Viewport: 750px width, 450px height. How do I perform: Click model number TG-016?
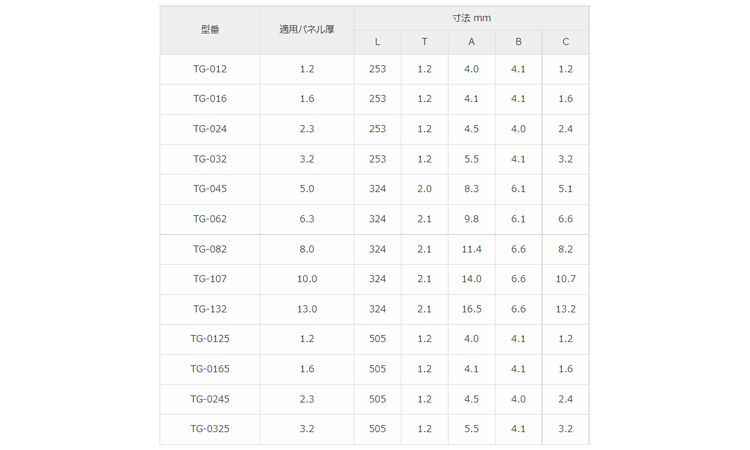(210, 99)
